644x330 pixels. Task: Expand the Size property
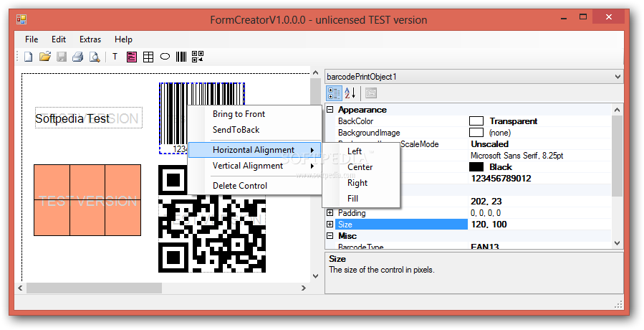330,225
